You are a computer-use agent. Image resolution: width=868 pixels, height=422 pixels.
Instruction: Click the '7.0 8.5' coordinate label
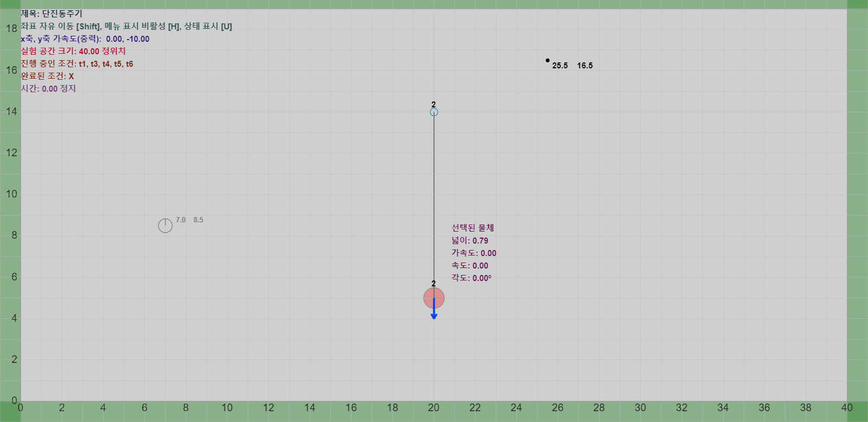point(189,220)
